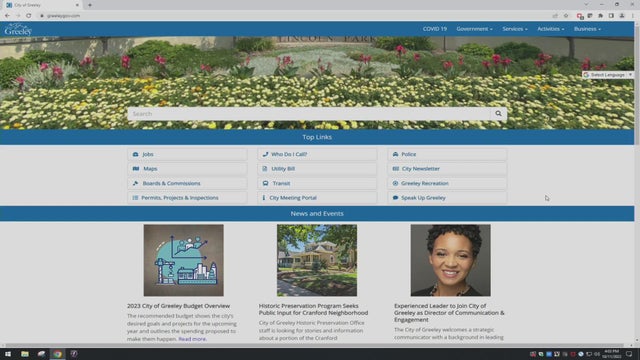Viewport: 640px width, 360px height.
Task: Open the browser profile avatar icon
Action: point(622,16)
